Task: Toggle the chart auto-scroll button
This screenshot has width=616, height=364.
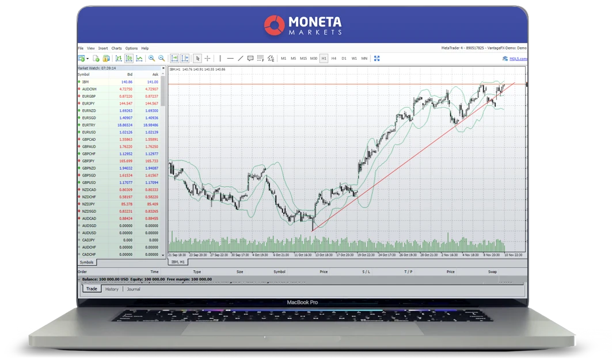Action: tap(174, 58)
